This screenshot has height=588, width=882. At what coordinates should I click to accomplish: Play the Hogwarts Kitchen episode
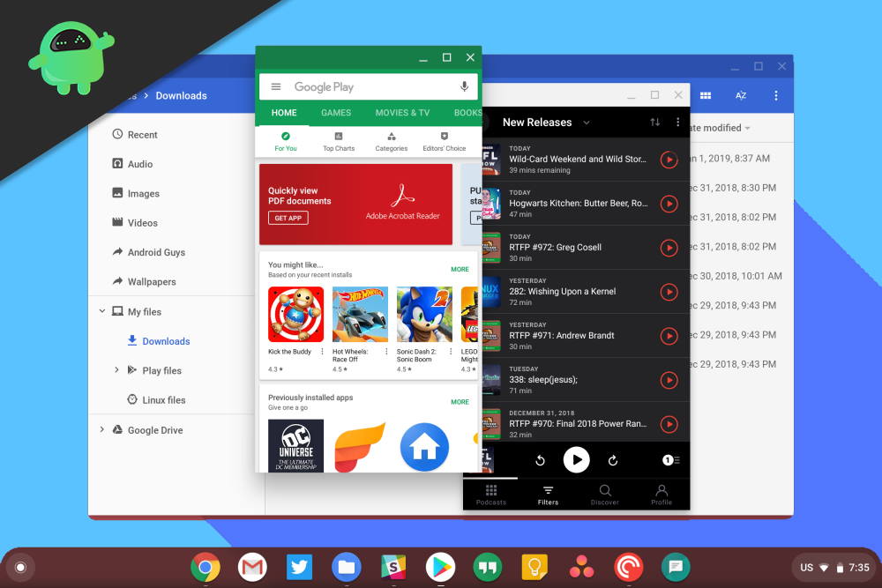tap(669, 204)
